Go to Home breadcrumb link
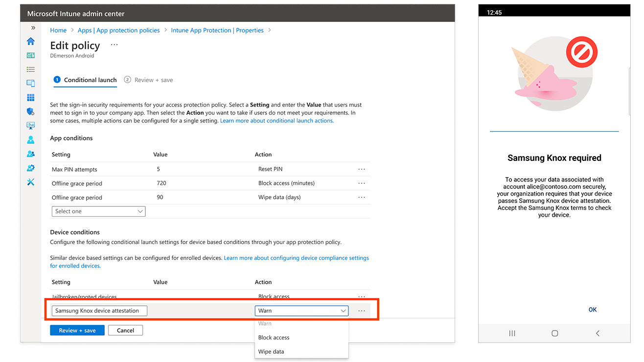This screenshot has height=362, width=644. (58, 30)
